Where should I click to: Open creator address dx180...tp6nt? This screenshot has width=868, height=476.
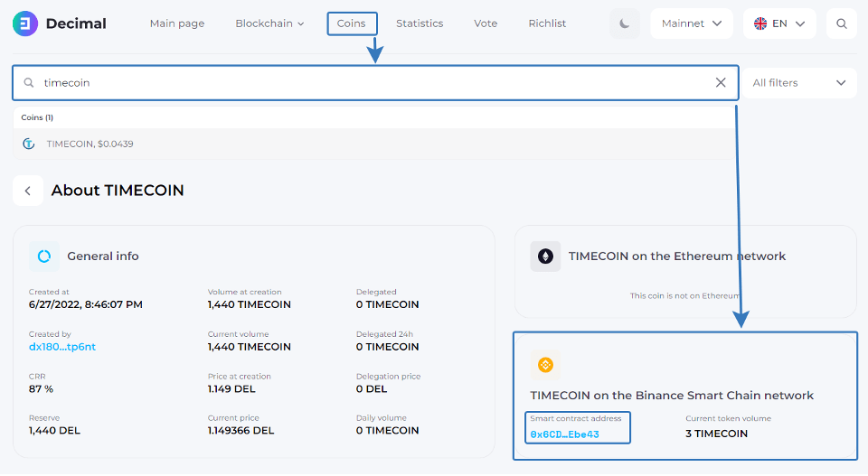click(62, 347)
